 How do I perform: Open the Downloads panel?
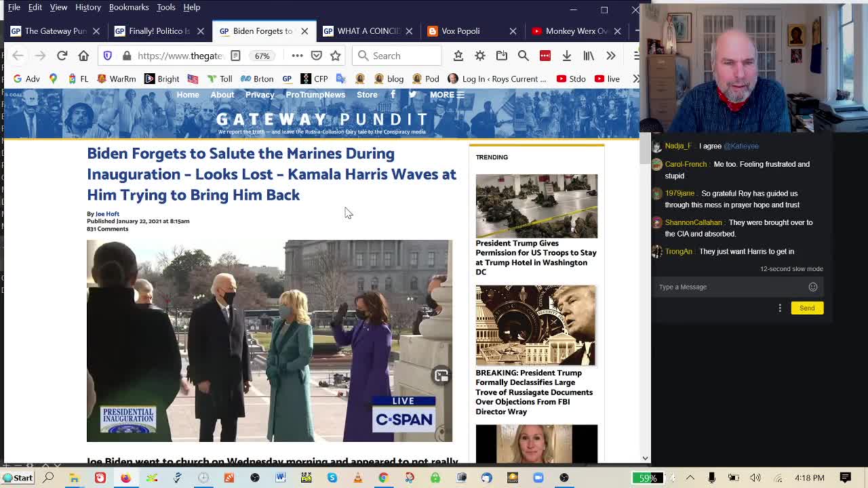(x=567, y=56)
